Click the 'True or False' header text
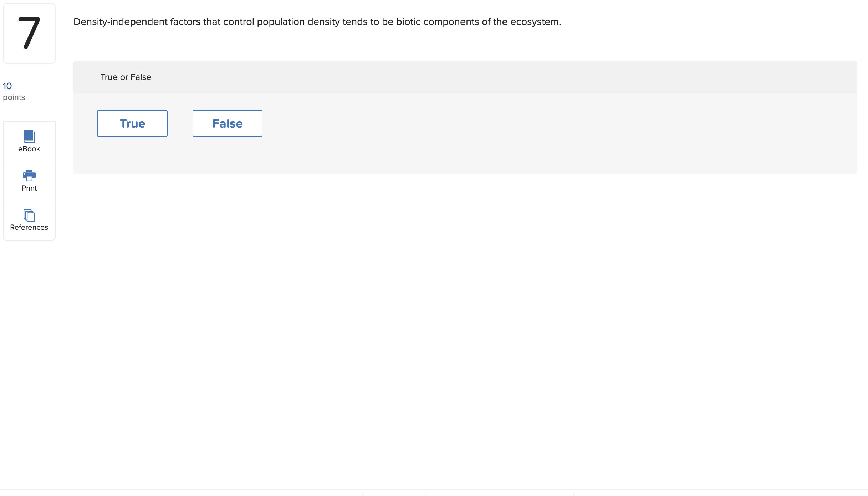Screen dimensions: 868x496 point(126,77)
